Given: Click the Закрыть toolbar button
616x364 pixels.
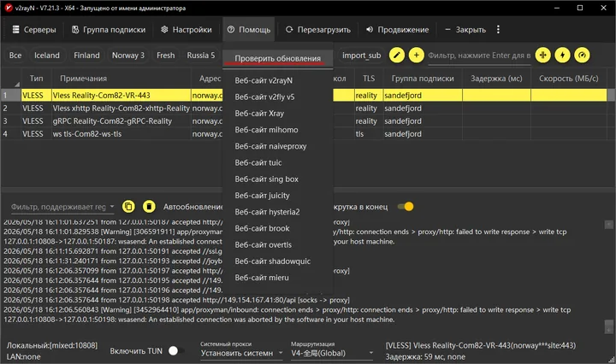Looking at the screenshot, I should click(465, 29).
